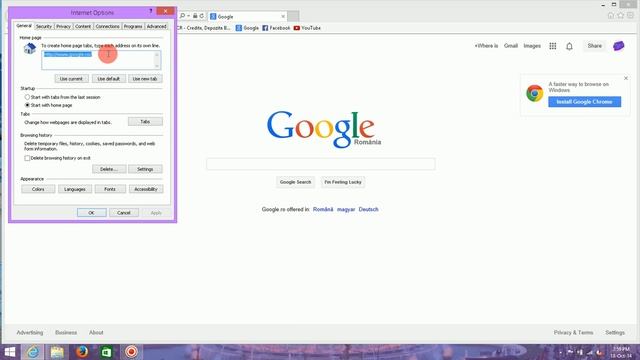Viewport: 640px width, 360px height.
Task: Open the Accessibility button
Action: point(146,189)
